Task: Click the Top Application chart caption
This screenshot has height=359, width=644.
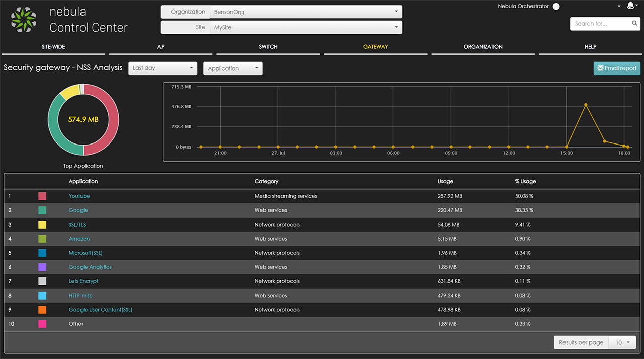Action: click(x=83, y=166)
